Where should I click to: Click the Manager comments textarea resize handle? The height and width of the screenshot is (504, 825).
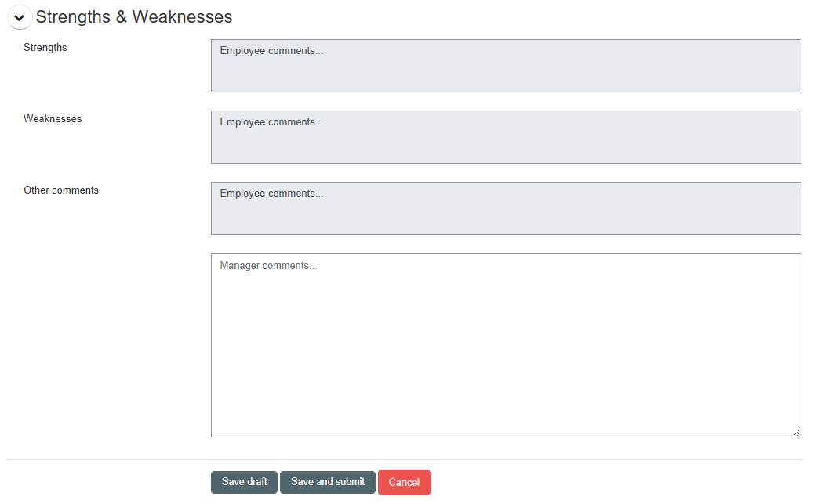pyautogui.click(x=796, y=432)
